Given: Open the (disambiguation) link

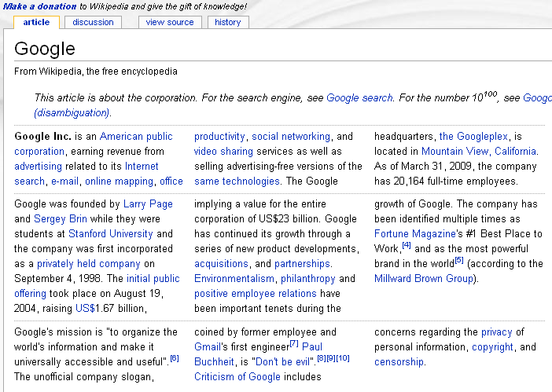Looking at the screenshot, I should click(x=72, y=113).
